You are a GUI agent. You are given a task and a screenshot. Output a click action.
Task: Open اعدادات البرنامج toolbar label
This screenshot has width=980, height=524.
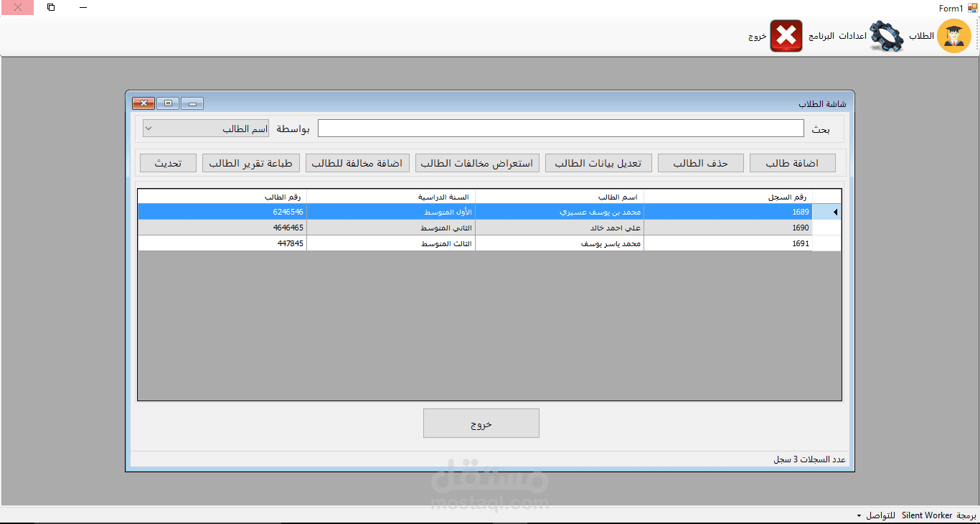pos(838,36)
